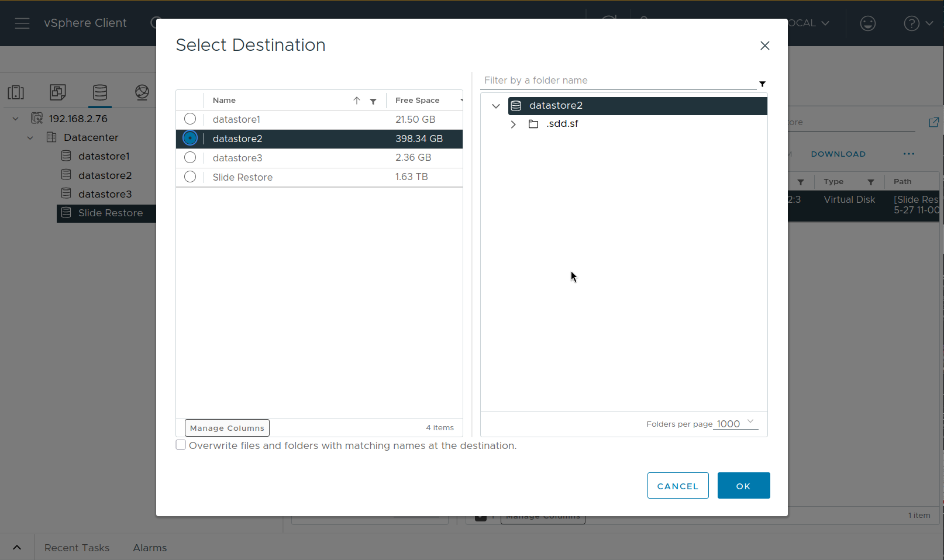944x560 pixels.
Task: Click the Path column header
Action: coord(902,182)
